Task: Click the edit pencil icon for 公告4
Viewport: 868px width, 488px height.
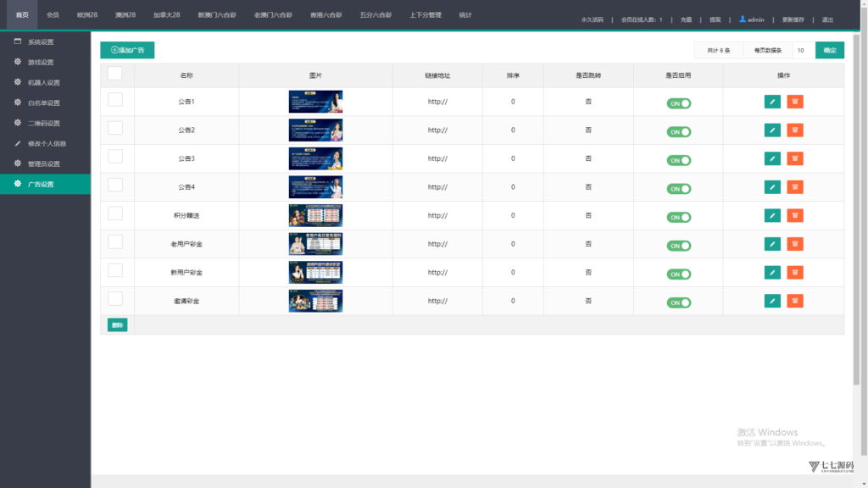Action: pos(772,187)
